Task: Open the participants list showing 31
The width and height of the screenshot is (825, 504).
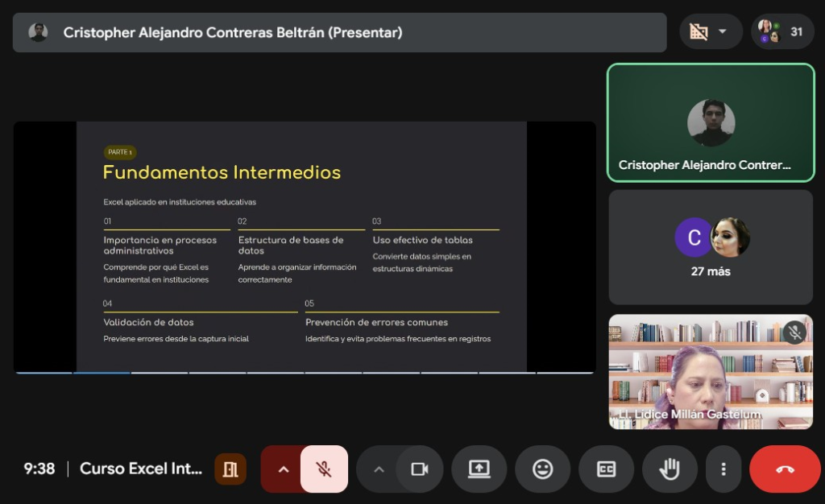Action: click(782, 32)
